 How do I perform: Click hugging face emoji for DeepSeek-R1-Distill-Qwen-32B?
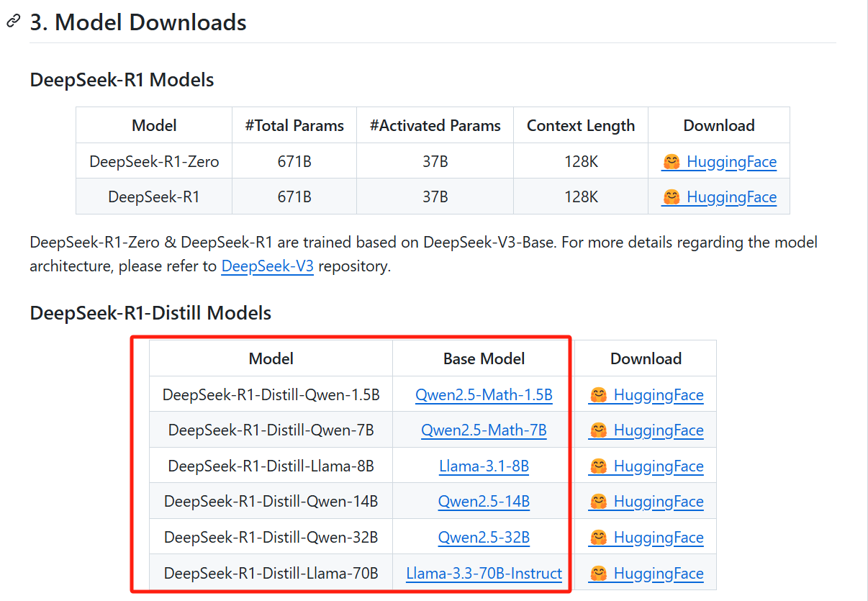point(598,538)
